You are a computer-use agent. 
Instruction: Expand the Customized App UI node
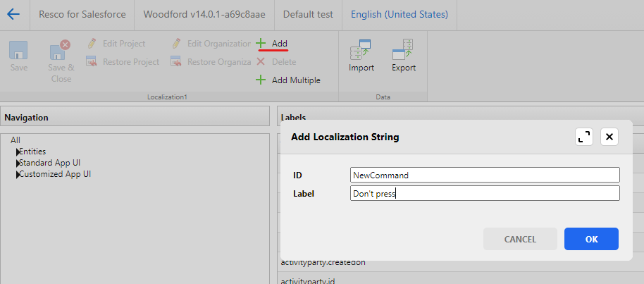[18, 174]
